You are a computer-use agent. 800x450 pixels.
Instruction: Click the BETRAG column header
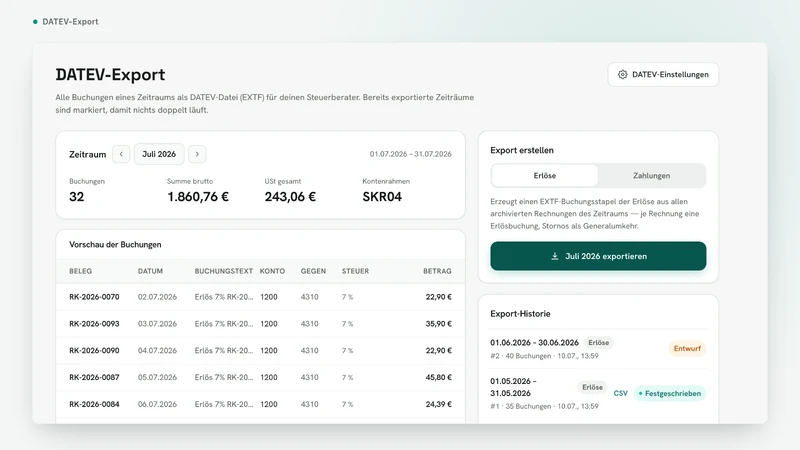click(437, 271)
